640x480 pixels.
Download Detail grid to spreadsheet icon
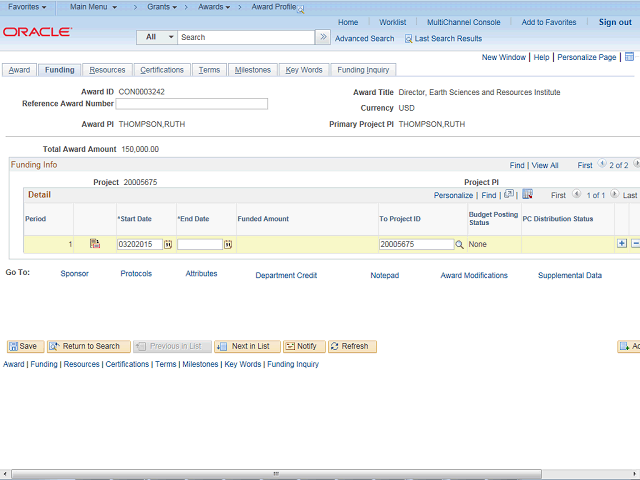[x=527, y=194]
